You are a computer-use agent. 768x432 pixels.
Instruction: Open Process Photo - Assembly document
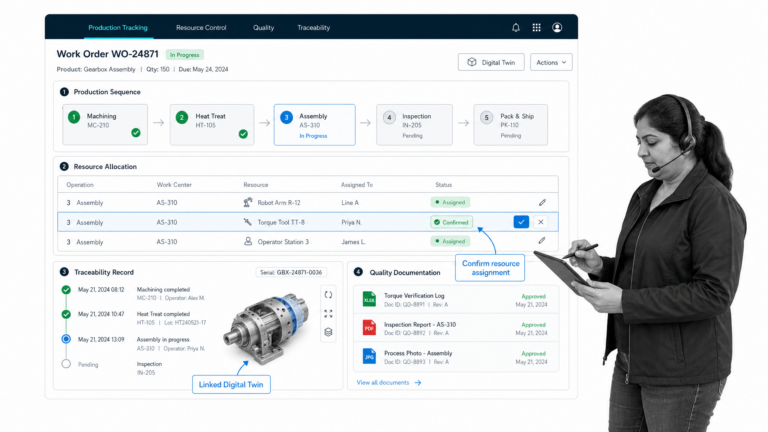tap(456, 357)
